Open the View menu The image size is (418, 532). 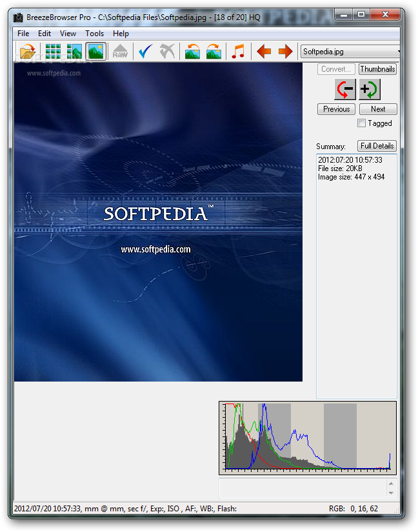click(x=68, y=34)
